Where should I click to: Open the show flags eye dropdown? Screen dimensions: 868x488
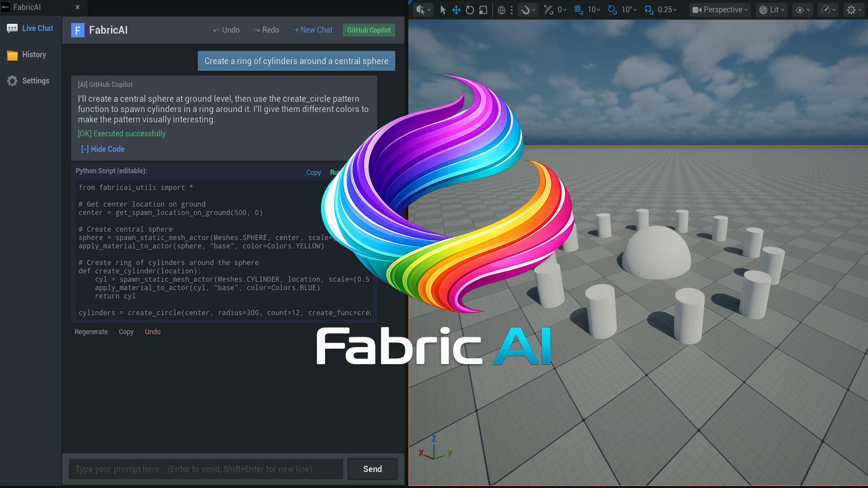click(802, 9)
